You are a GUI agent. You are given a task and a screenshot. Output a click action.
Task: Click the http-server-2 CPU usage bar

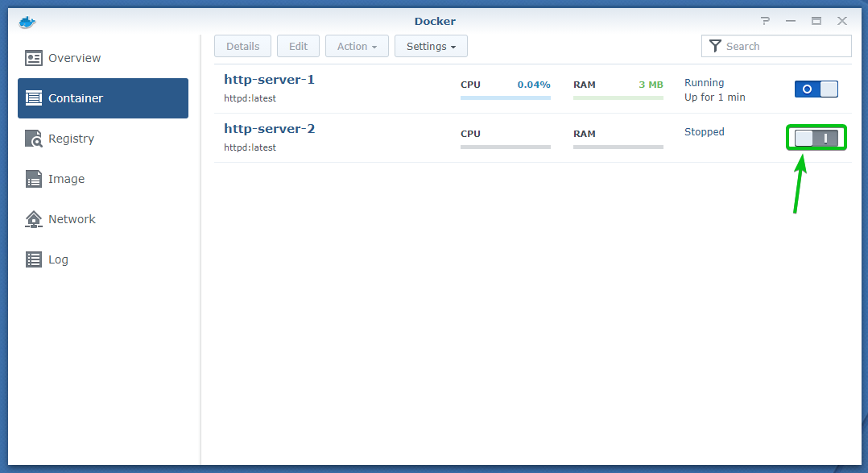coord(506,147)
